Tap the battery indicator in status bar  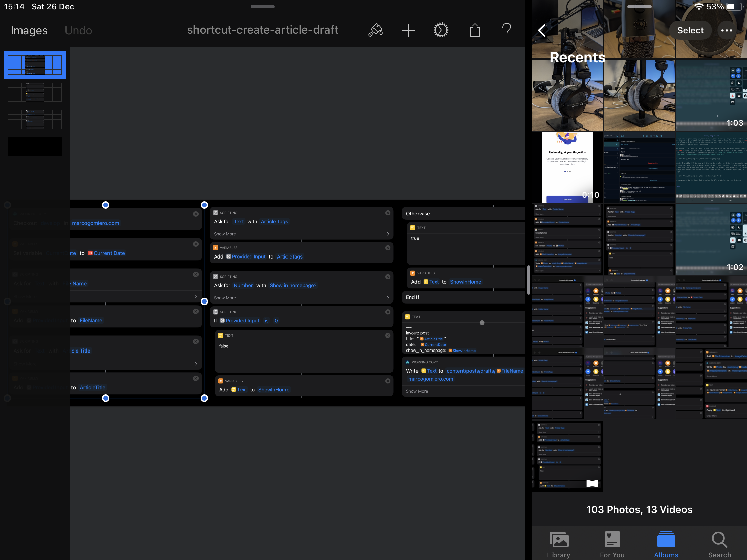point(735,7)
